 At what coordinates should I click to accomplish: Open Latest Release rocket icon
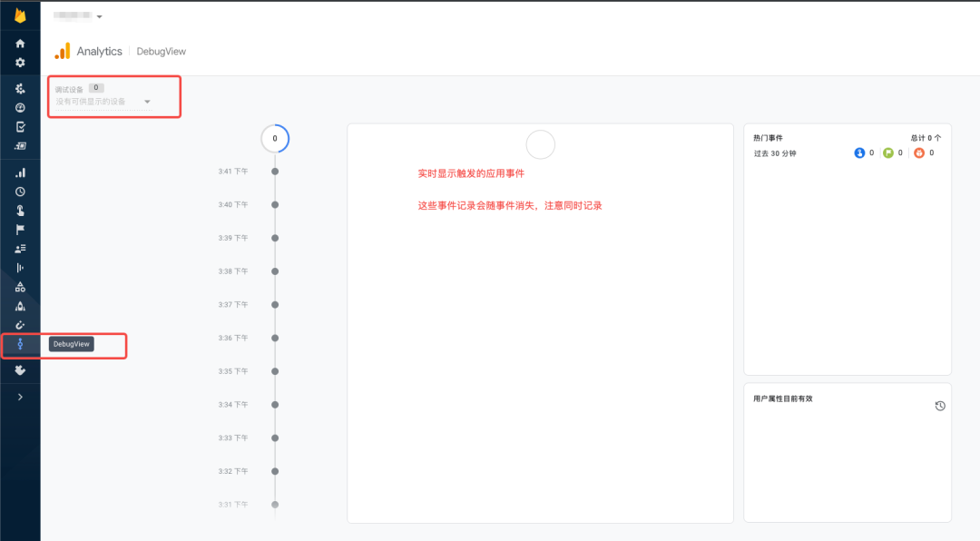click(20, 306)
